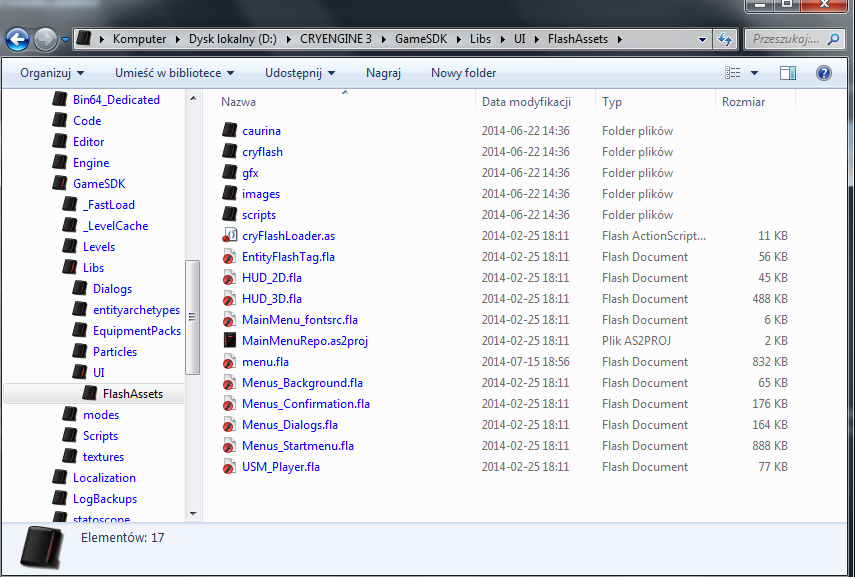The width and height of the screenshot is (855, 577).
Task: Open Bin64_Dedicated in the folder tree
Action: point(116,100)
